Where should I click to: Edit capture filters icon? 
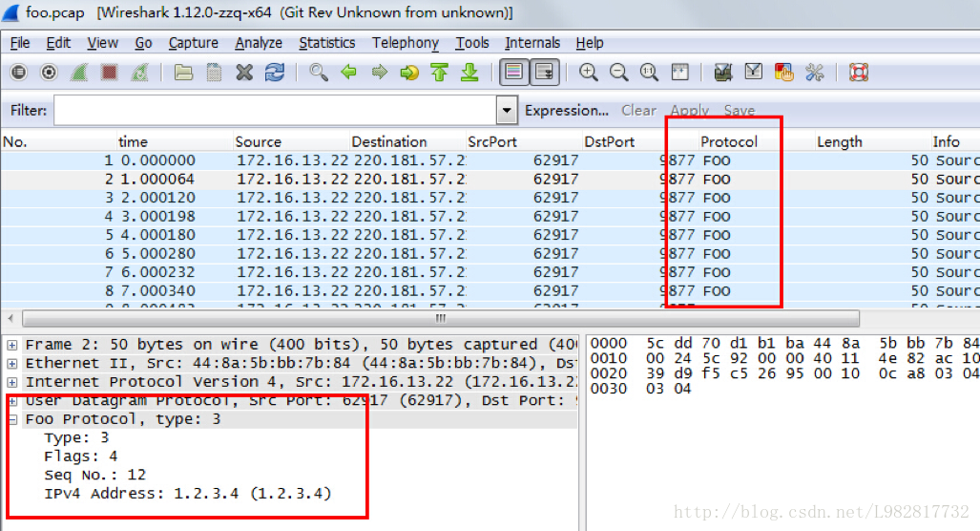click(x=723, y=73)
